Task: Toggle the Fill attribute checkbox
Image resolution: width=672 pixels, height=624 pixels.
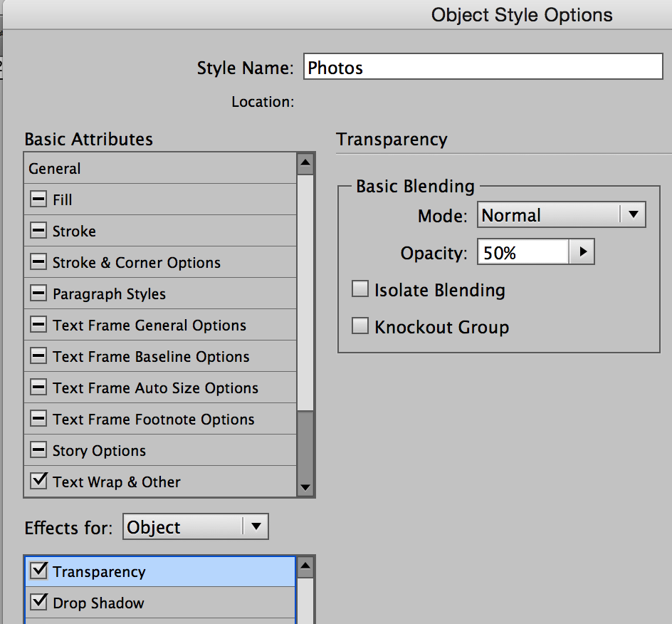Action: pos(38,199)
